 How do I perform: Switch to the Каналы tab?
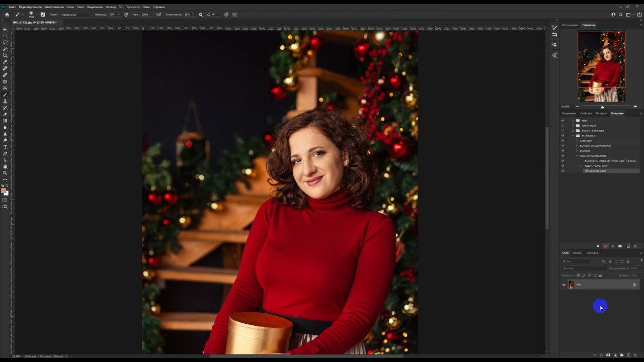[577, 253]
